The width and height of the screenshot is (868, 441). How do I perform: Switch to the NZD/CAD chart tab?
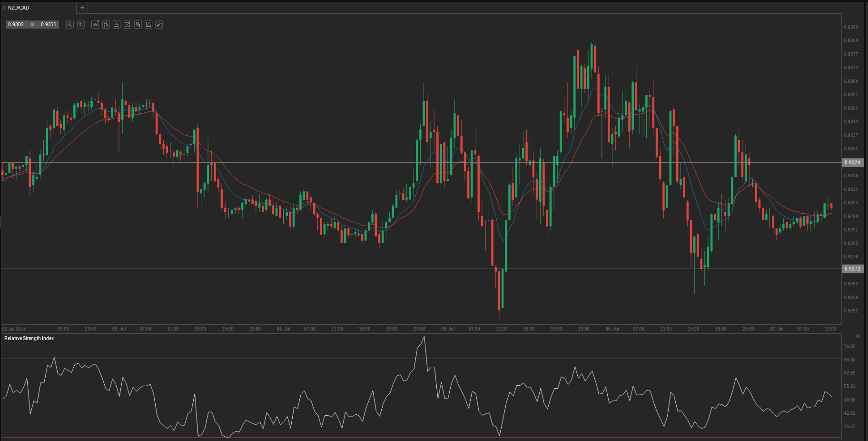click(19, 8)
